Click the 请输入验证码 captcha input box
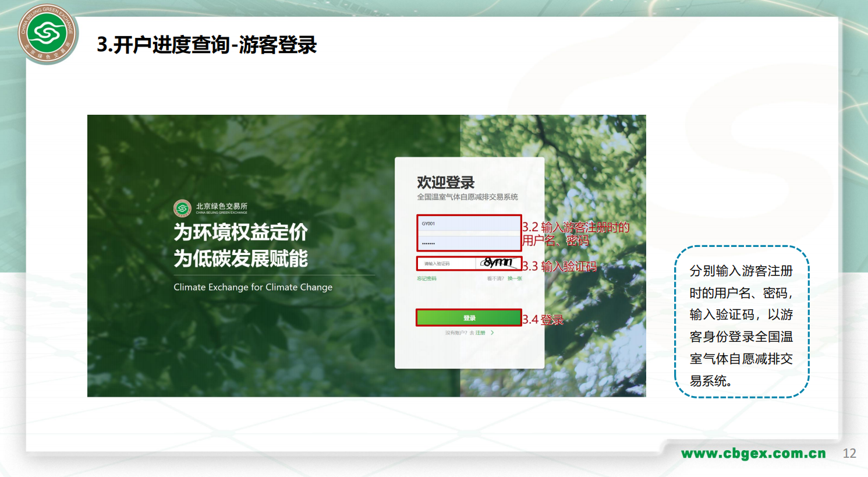 [447, 264]
